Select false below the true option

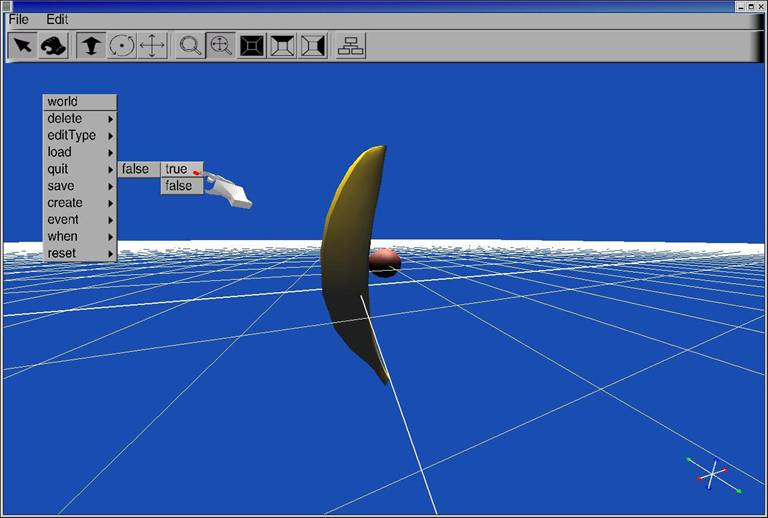pyautogui.click(x=182, y=186)
